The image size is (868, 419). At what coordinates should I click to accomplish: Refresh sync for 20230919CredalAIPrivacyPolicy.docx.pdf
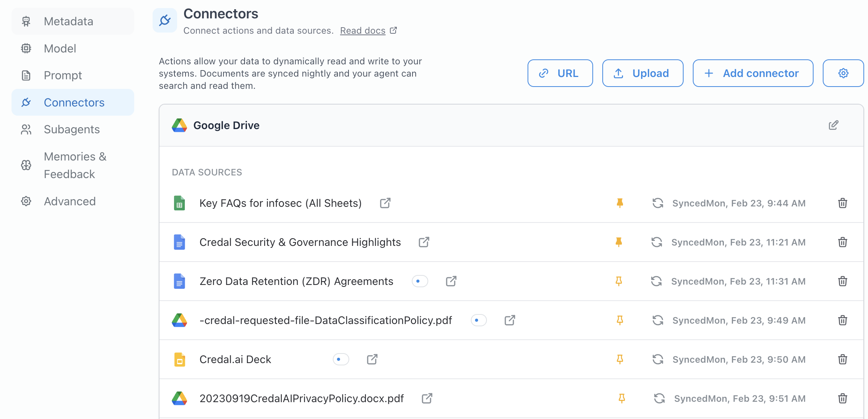659,398
